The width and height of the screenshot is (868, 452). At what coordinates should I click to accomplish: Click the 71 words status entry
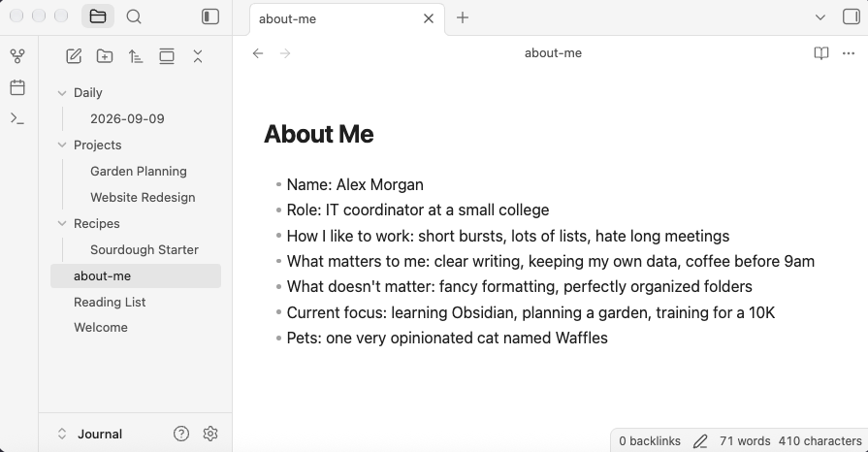coord(745,441)
